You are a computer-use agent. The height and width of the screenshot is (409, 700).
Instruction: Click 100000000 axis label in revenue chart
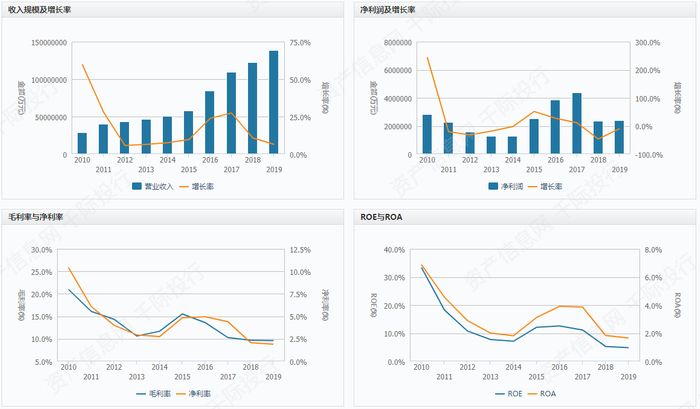[49, 80]
